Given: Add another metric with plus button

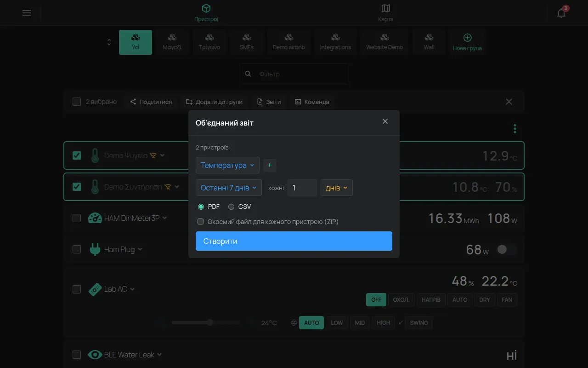Looking at the screenshot, I should tap(270, 165).
